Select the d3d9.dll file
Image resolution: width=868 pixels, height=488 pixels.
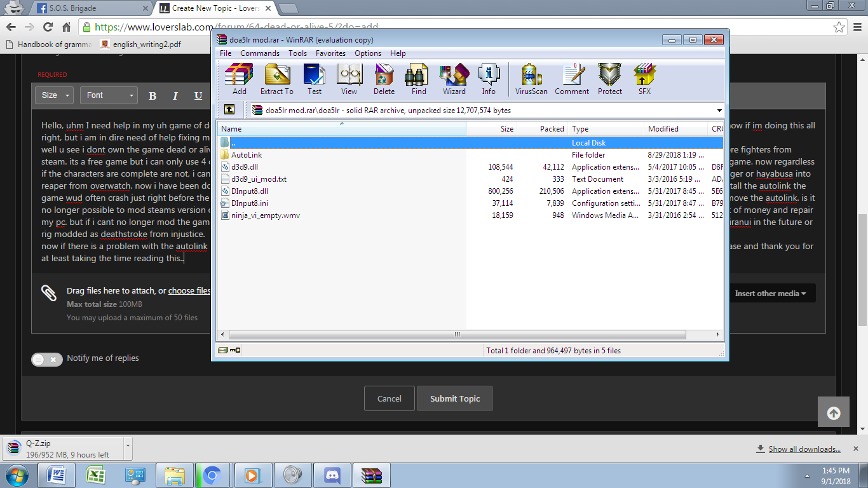470,167
